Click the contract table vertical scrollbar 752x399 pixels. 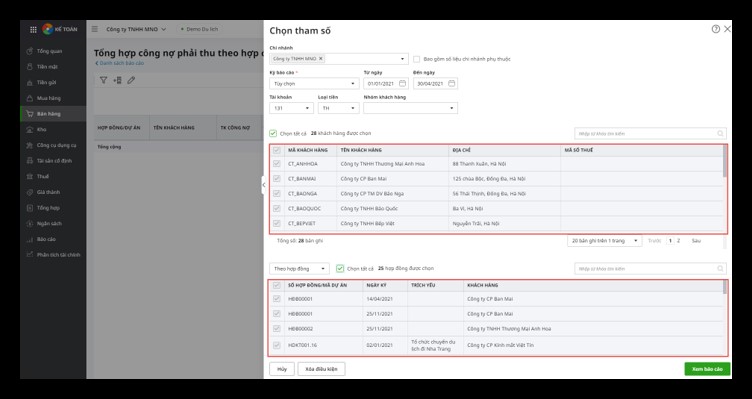725,288
